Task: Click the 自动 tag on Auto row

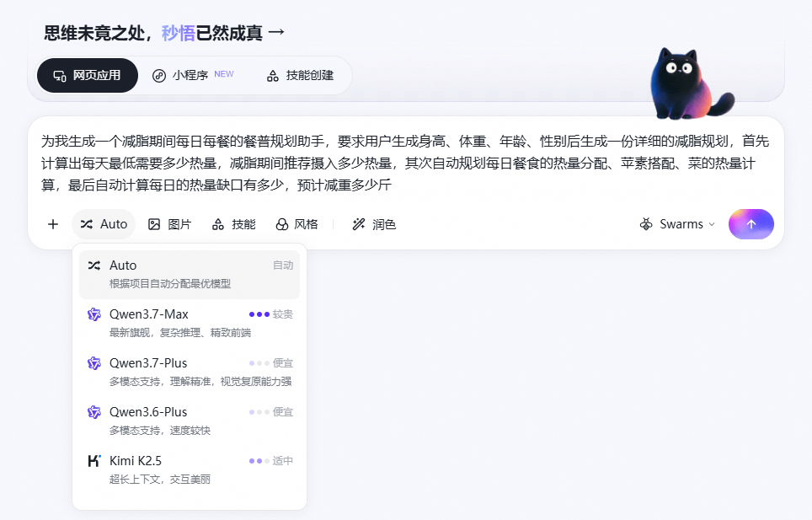Action: 283,265
